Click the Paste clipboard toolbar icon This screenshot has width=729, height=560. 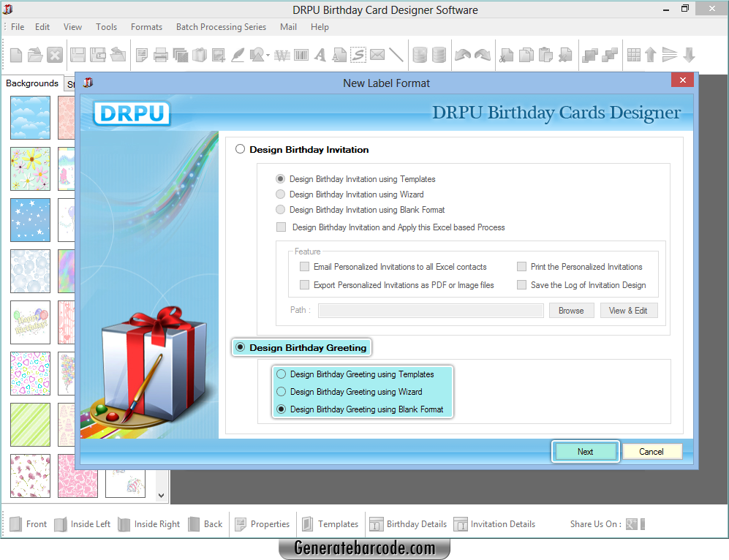(545, 56)
